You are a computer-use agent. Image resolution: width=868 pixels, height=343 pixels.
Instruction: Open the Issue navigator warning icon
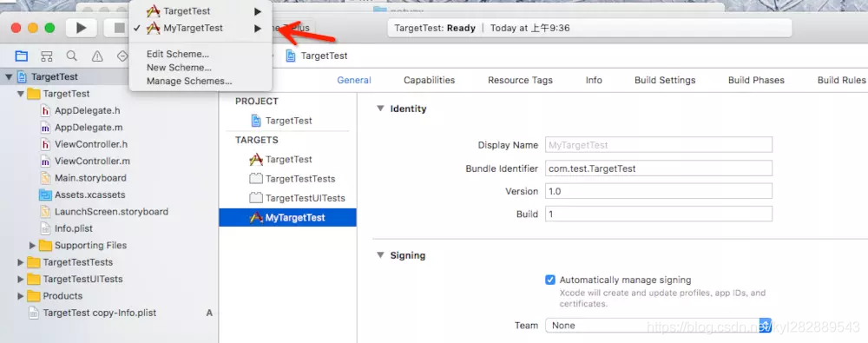[97, 56]
